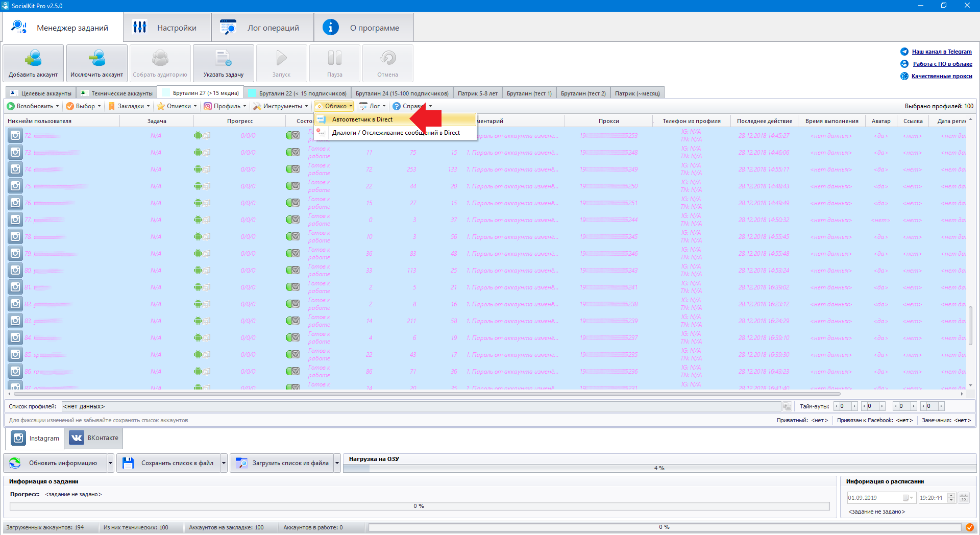The width and height of the screenshot is (980, 535).
Task: Click the copy button next to profile list field
Action: click(x=787, y=406)
